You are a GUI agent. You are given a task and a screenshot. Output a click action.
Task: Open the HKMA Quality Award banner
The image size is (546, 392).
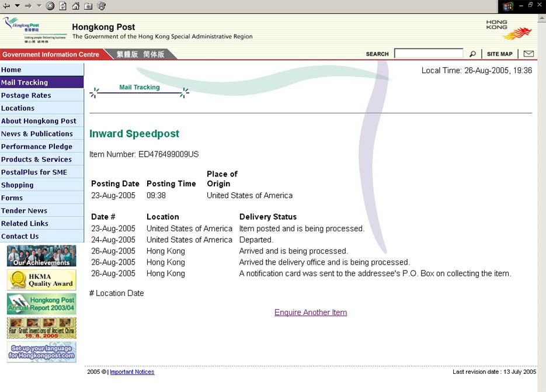(41, 280)
